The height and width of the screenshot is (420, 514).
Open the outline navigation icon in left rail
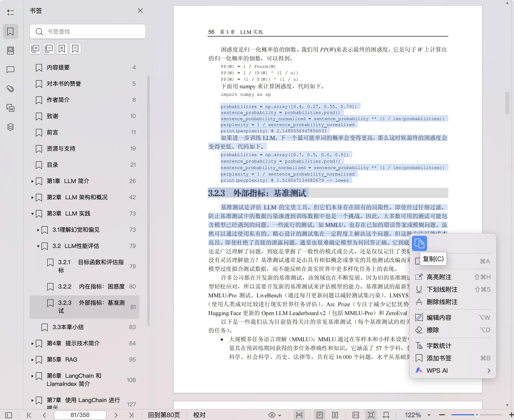click(10, 12)
